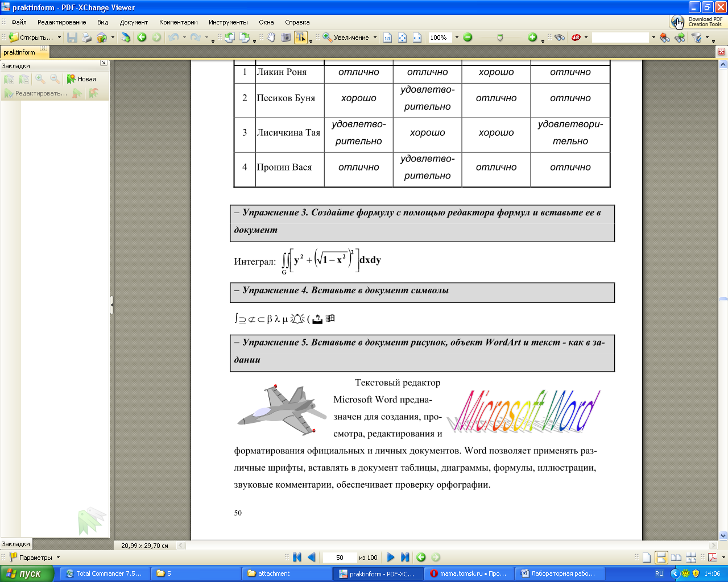Open the Инструменты menu
This screenshot has width=728, height=582.
(x=228, y=22)
